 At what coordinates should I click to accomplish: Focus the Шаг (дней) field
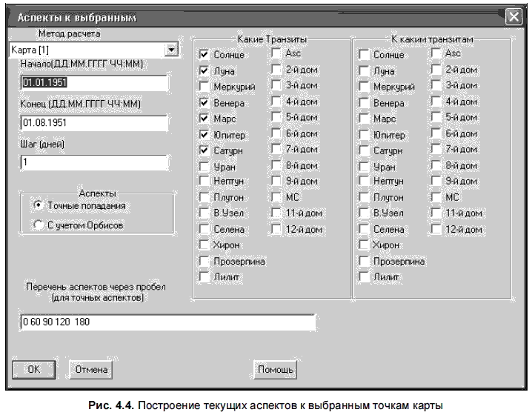pyautogui.click(x=94, y=162)
